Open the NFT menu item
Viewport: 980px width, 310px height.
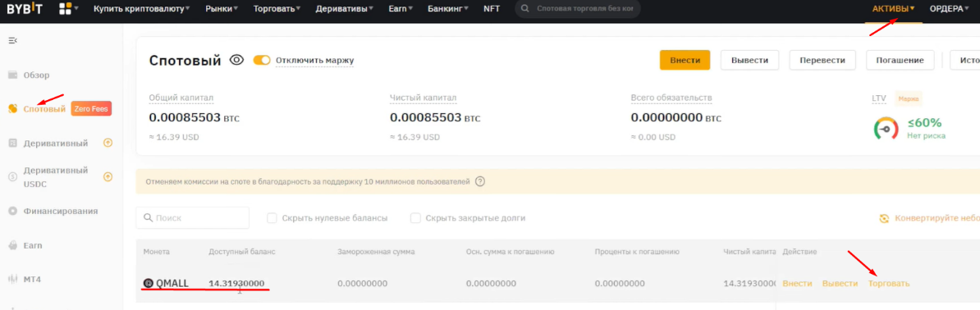[x=492, y=9]
